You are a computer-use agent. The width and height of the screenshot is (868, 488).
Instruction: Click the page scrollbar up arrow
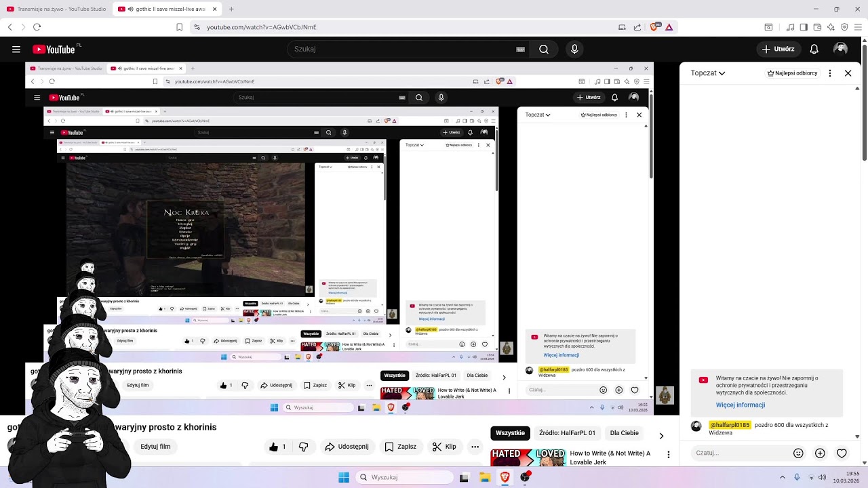865,41
